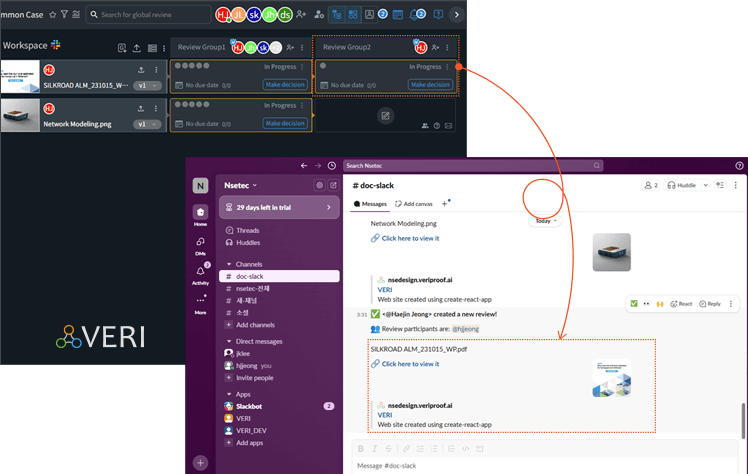
Task: Select the doc-slack channel
Action: point(251,276)
